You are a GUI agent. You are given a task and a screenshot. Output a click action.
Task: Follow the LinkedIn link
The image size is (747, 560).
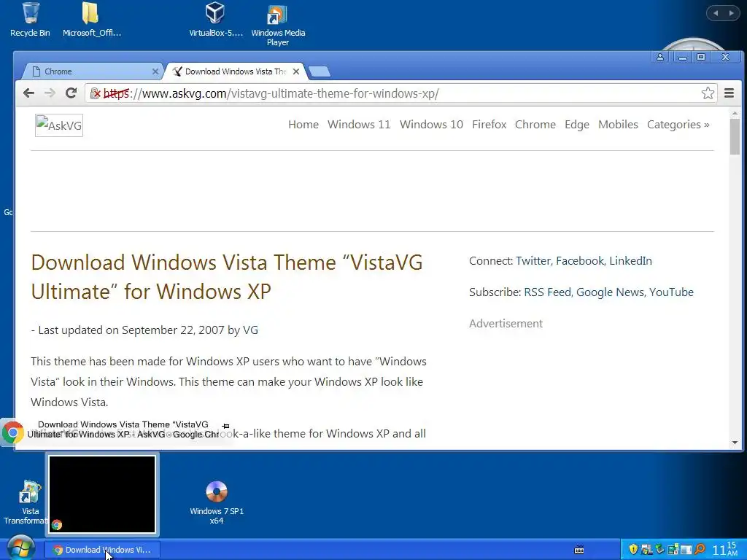tap(630, 261)
